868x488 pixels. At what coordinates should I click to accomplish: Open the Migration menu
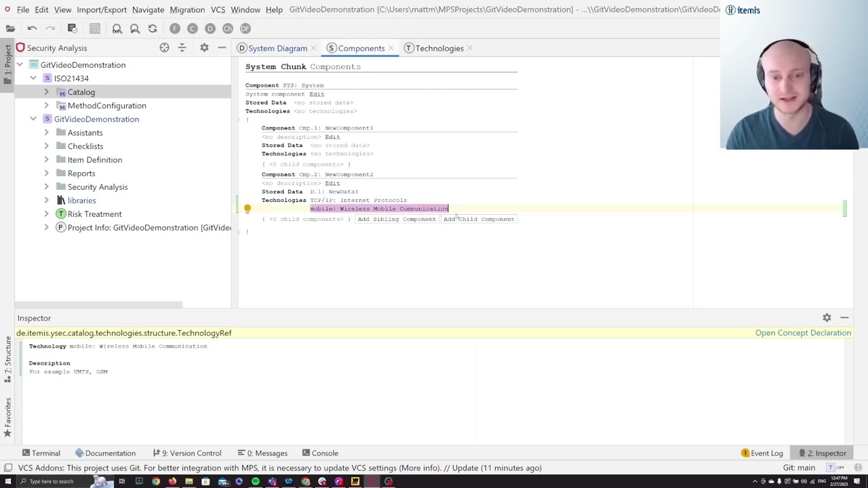click(x=187, y=10)
